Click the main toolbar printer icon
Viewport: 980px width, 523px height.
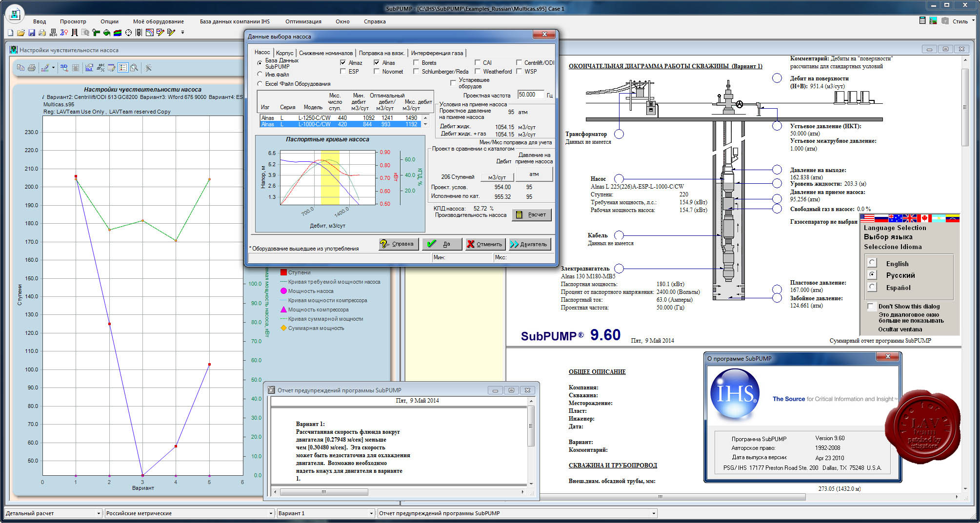pyautogui.click(x=42, y=33)
